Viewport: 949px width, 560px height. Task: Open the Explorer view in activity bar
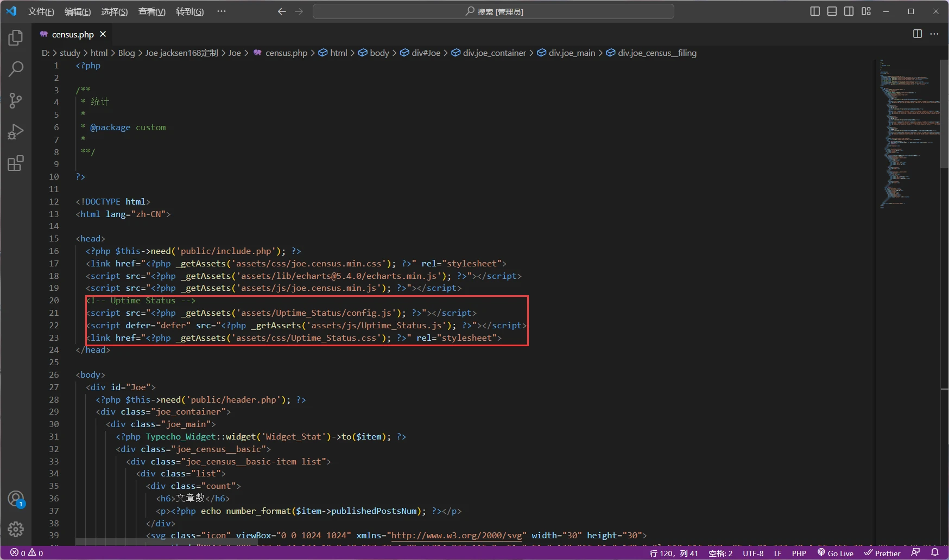(16, 37)
